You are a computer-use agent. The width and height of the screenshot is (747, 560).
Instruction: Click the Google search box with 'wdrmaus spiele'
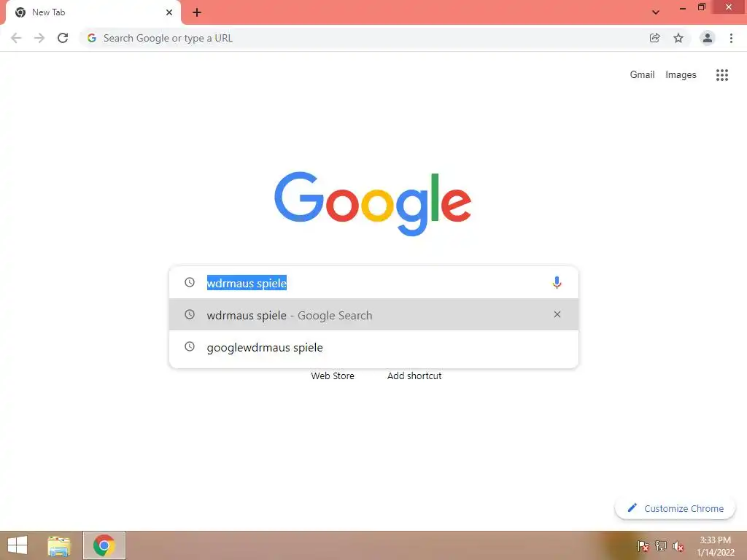tap(373, 282)
